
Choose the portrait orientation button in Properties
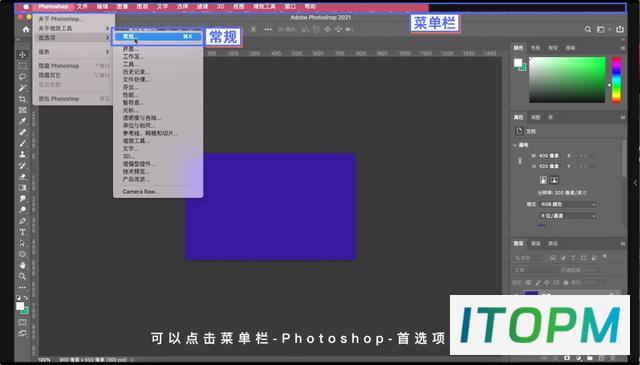(543, 180)
